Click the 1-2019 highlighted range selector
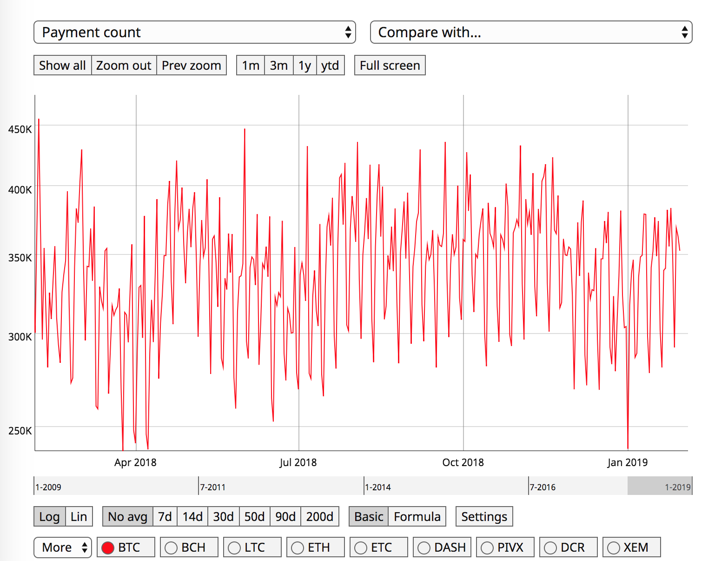Viewport: 728px width, 561px height. (660, 486)
